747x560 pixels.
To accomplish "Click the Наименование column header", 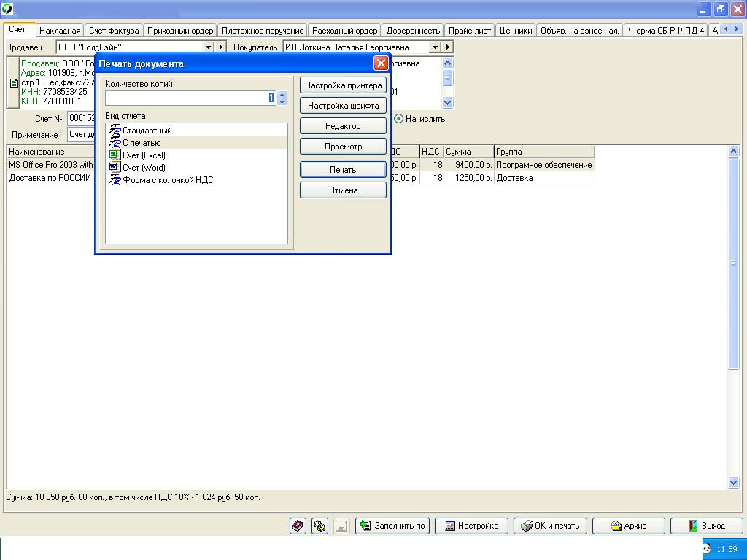I will (50, 152).
